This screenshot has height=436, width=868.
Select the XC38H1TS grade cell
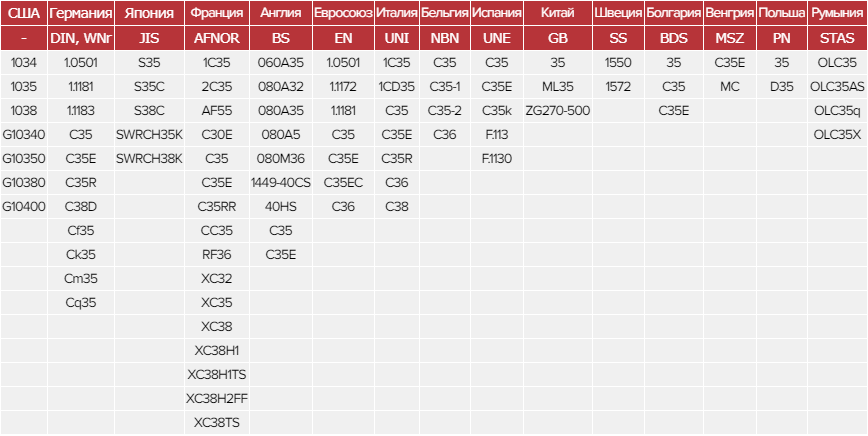[217, 374]
